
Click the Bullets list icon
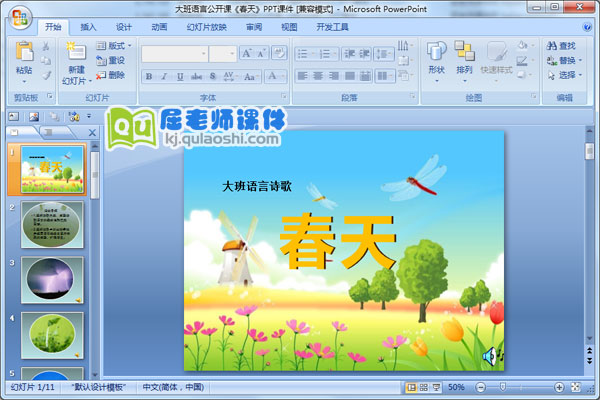(x=303, y=54)
